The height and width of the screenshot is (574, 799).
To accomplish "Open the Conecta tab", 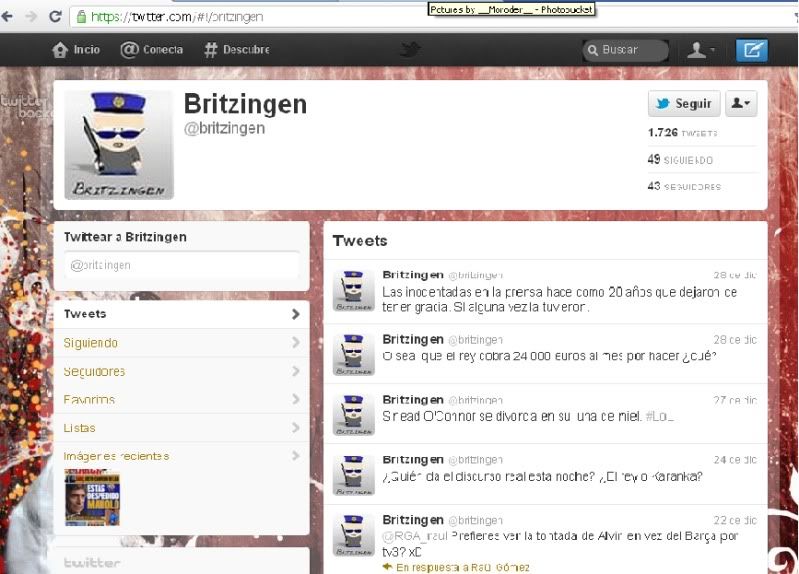I will click(x=152, y=49).
